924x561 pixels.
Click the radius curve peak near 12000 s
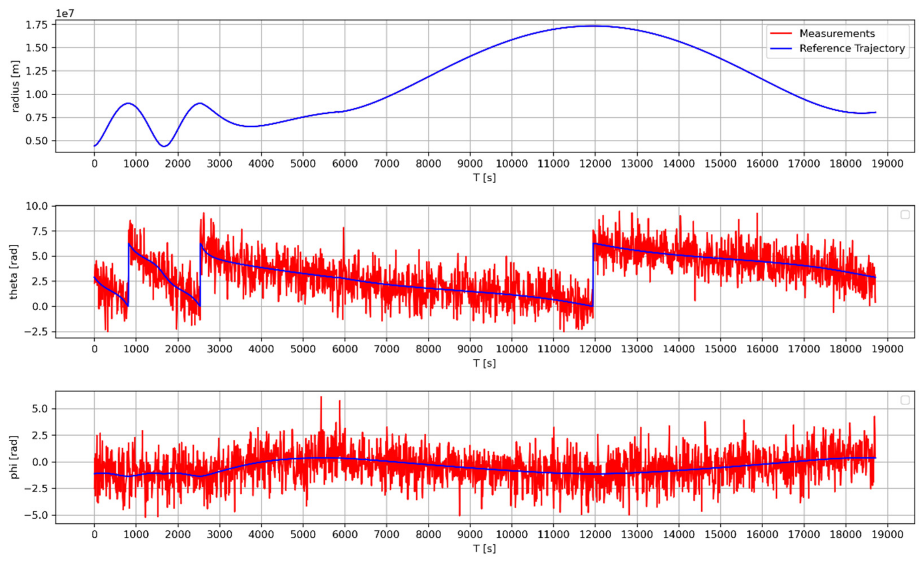[594, 26]
